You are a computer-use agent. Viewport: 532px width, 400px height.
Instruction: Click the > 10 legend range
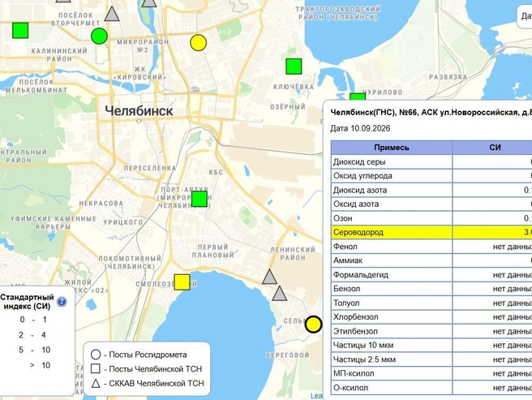pyautogui.click(x=40, y=365)
